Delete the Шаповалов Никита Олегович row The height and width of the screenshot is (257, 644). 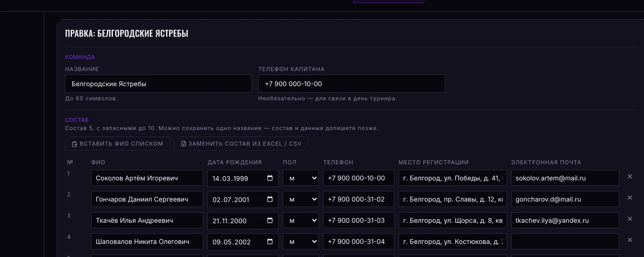tap(630, 240)
